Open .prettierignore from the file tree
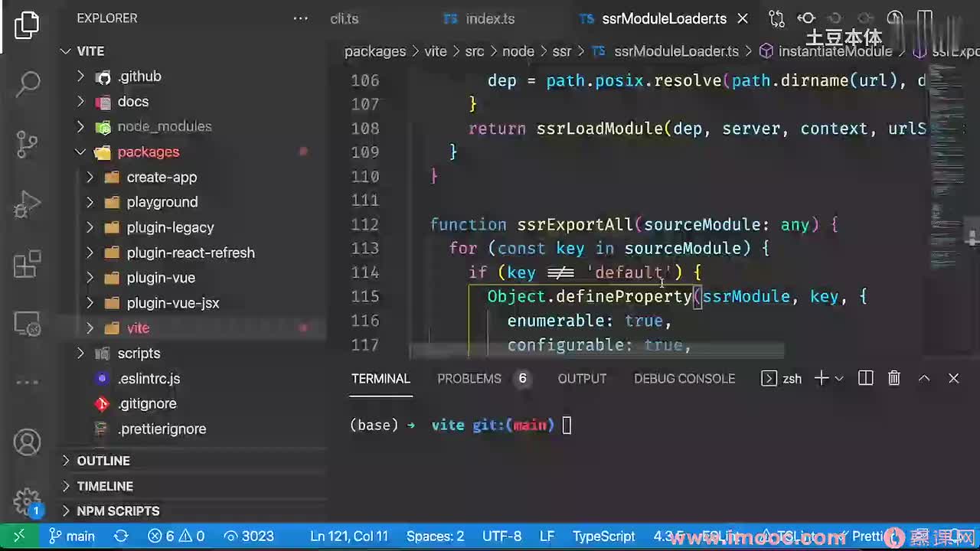The image size is (980, 551). [162, 429]
